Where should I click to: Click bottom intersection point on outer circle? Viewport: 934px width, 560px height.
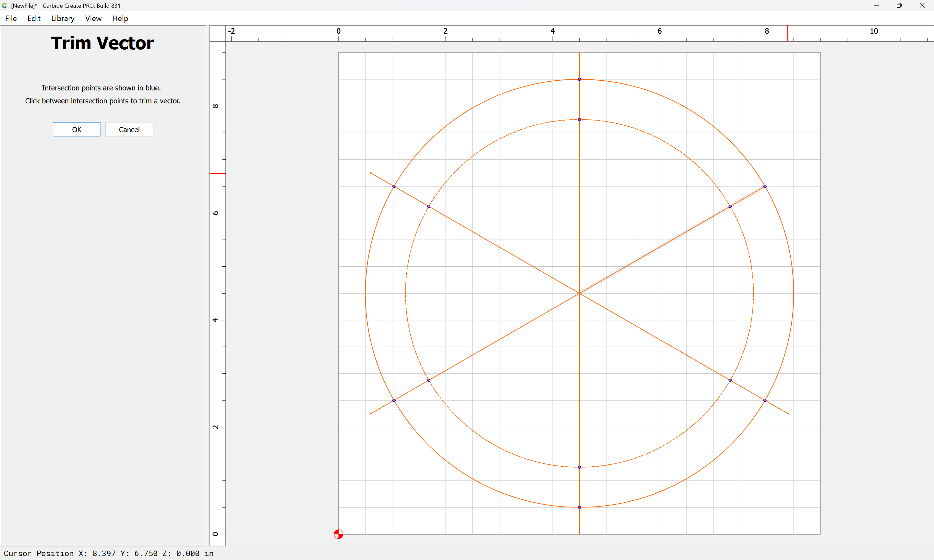[x=579, y=507]
